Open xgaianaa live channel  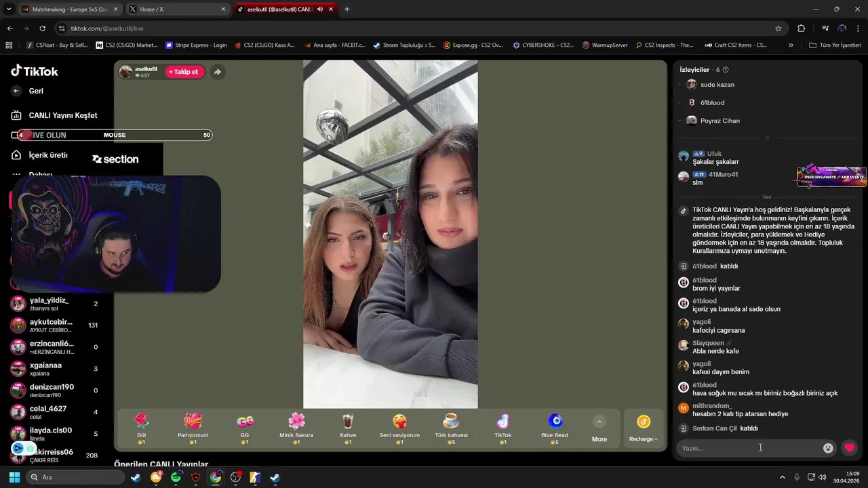click(54, 369)
